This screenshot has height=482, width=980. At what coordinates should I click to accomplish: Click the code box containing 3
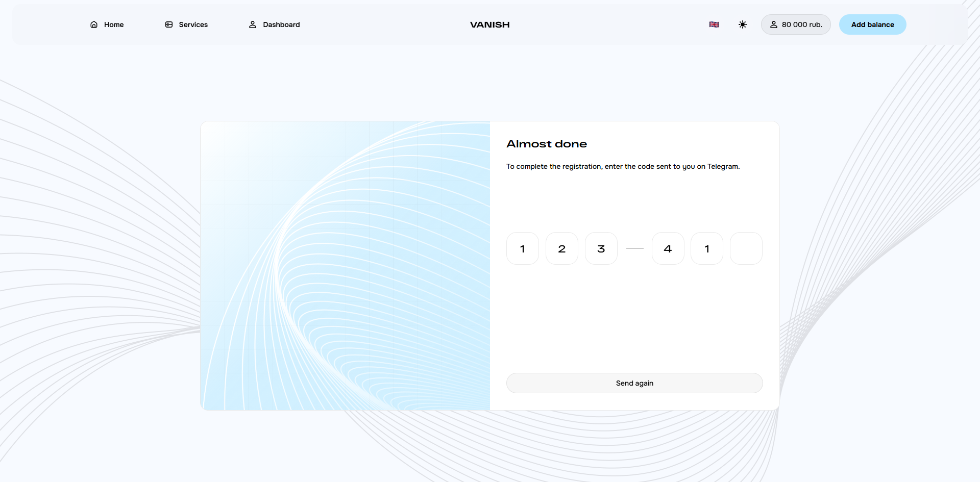click(x=601, y=248)
